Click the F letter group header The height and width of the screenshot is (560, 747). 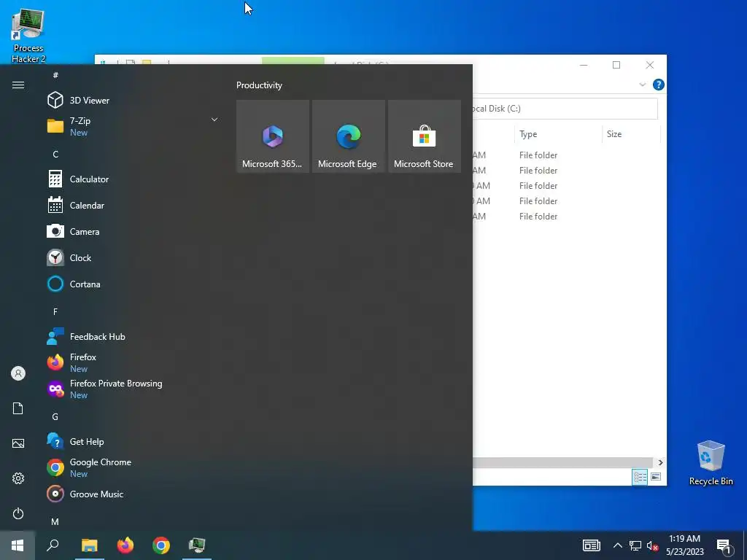[55, 311]
